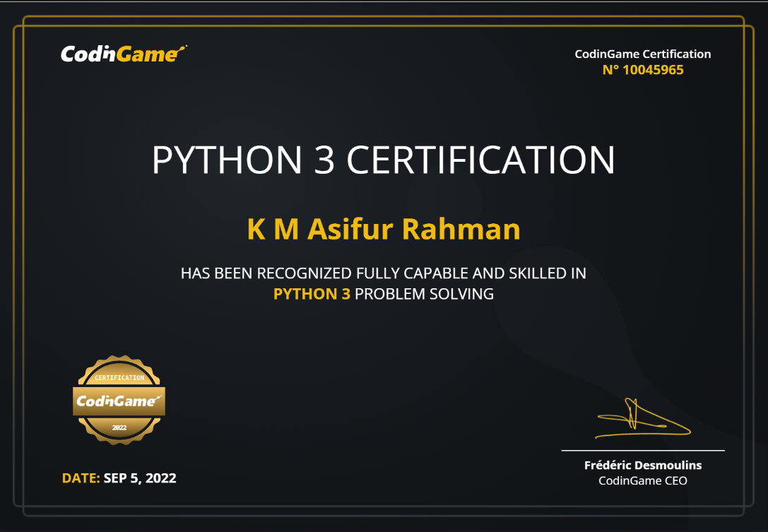Click the CodinGame logo at top left
768x532 pixels.
[x=124, y=54]
